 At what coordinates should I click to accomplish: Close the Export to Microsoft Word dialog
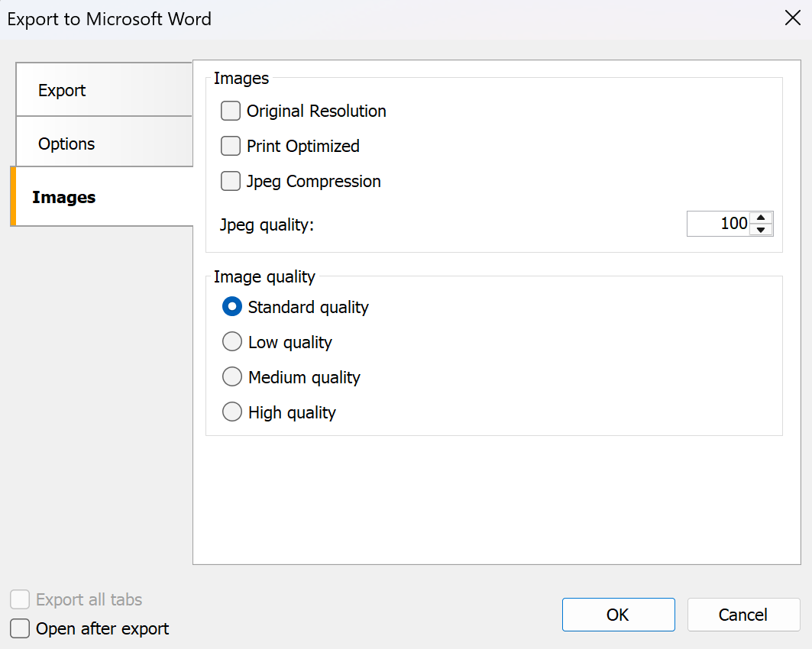click(792, 19)
